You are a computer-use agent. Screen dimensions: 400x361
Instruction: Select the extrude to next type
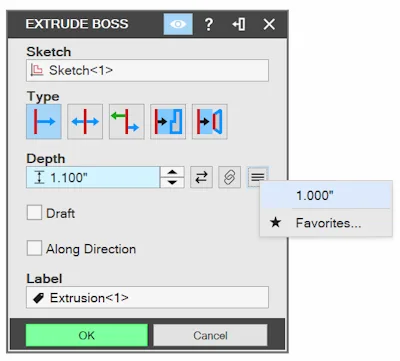pos(210,122)
